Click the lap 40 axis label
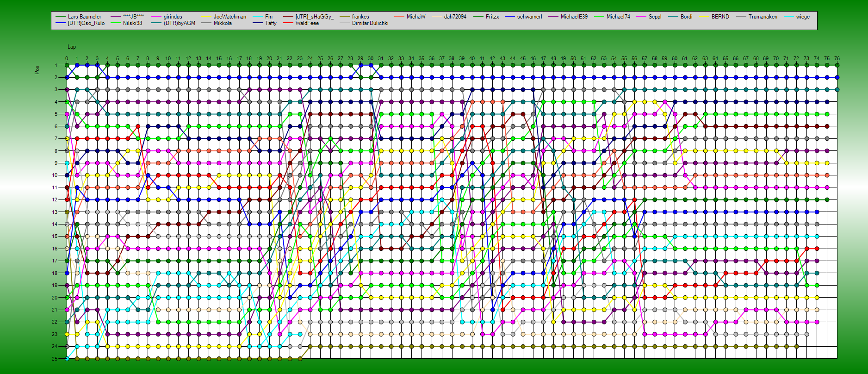This screenshot has width=868, height=374. click(x=472, y=59)
